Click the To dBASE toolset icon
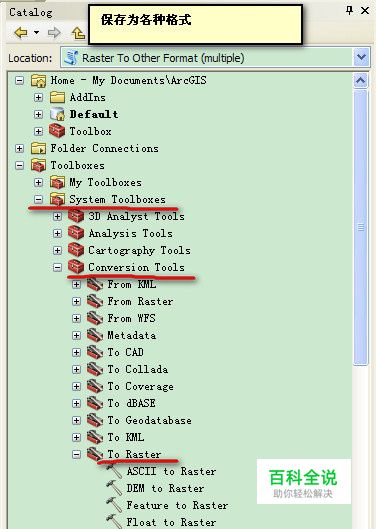Viewport: 376px width, 529px height. tap(95, 403)
